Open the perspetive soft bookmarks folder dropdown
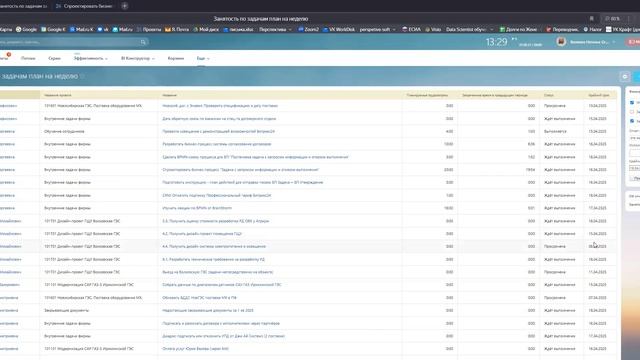This screenshot has width=640, height=360. 378,29
